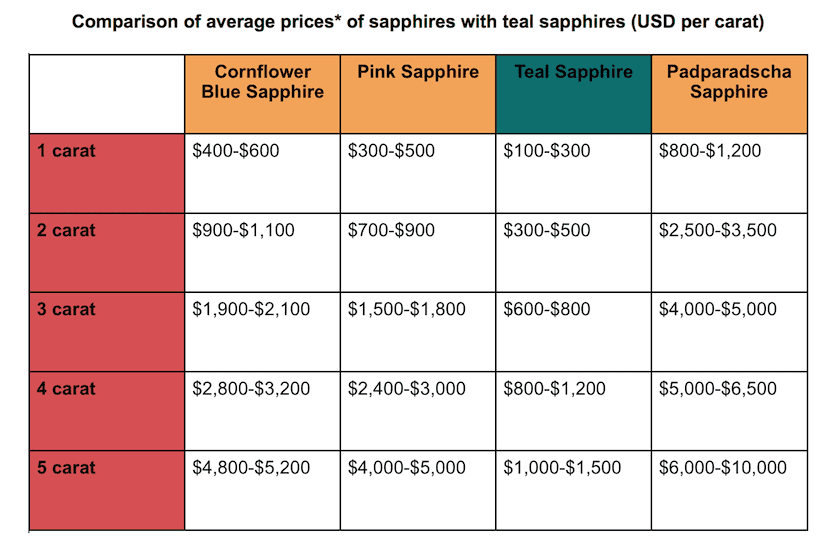Select the 2 carat row label
840x556 pixels.
click(x=67, y=230)
